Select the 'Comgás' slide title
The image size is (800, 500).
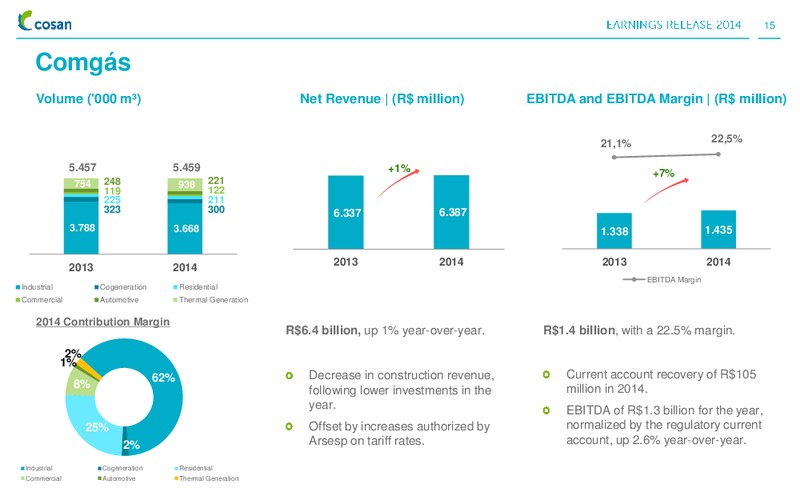tap(83, 63)
